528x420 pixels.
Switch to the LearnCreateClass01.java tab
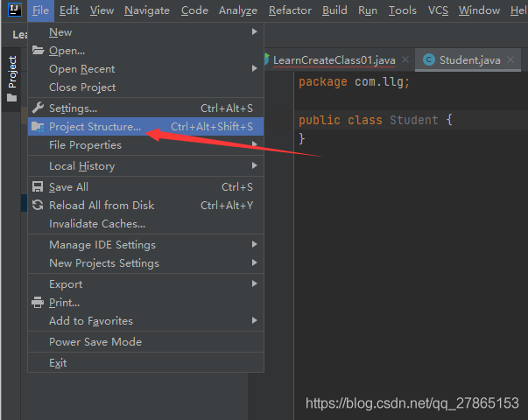click(334, 60)
